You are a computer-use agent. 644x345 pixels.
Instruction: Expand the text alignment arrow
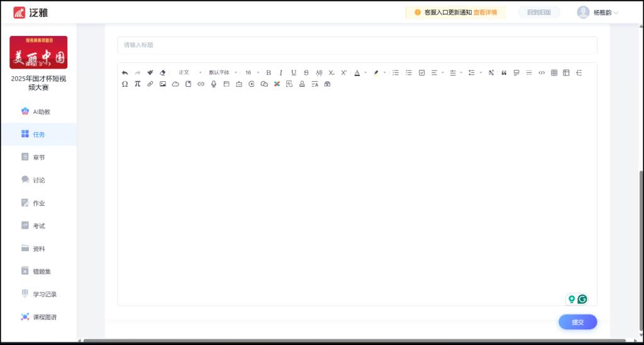point(443,73)
